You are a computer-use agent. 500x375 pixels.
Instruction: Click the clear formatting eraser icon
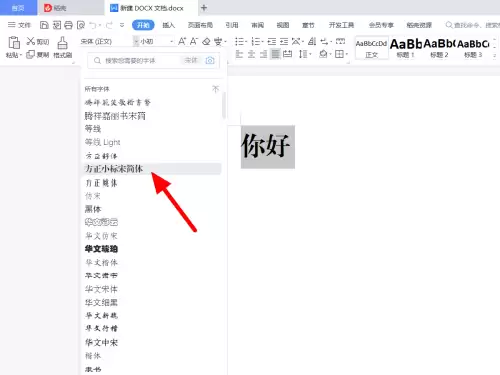click(206, 41)
